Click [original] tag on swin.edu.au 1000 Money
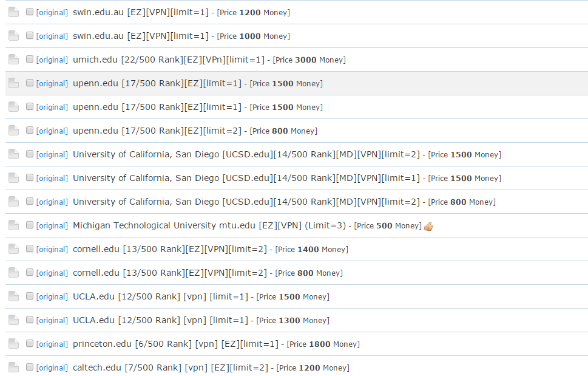This screenshot has height=376, width=588. pyautogui.click(x=52, y=36)
